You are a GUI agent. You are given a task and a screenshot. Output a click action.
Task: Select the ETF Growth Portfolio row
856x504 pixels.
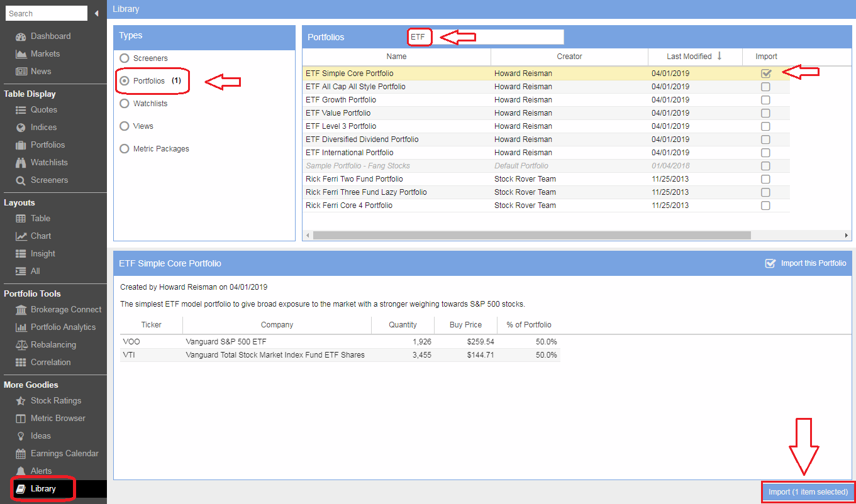(x=546, y=100)
